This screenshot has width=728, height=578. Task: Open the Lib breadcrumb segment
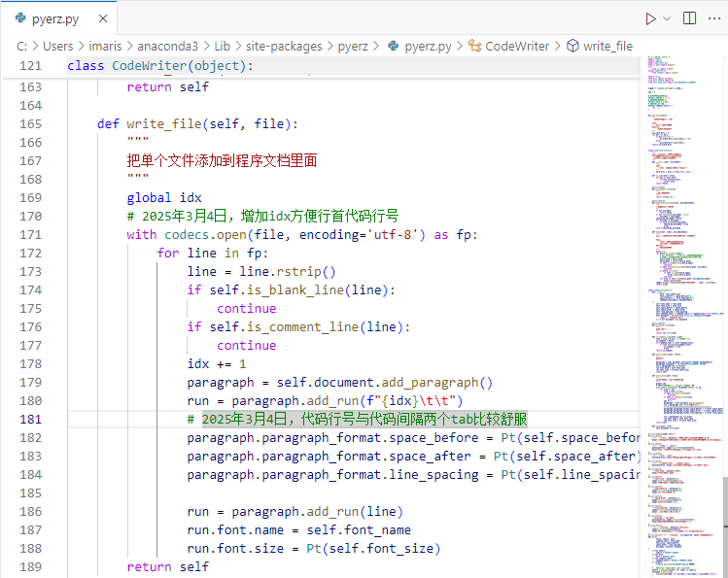point(222,46)
